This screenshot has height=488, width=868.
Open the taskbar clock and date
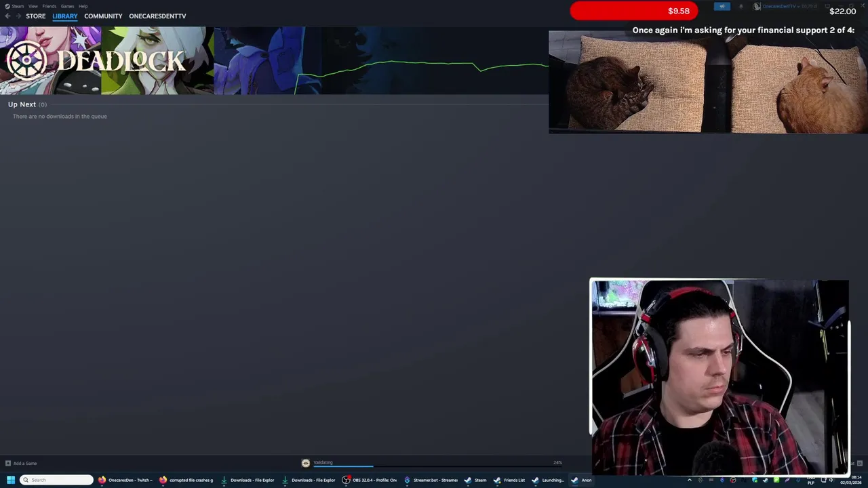click(x=852, y=480)
